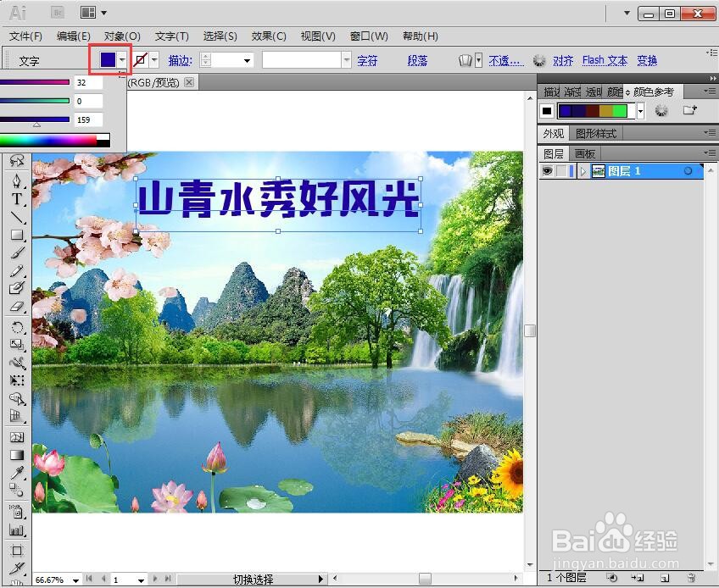Open the 效果(C) menu

[269, 36]
